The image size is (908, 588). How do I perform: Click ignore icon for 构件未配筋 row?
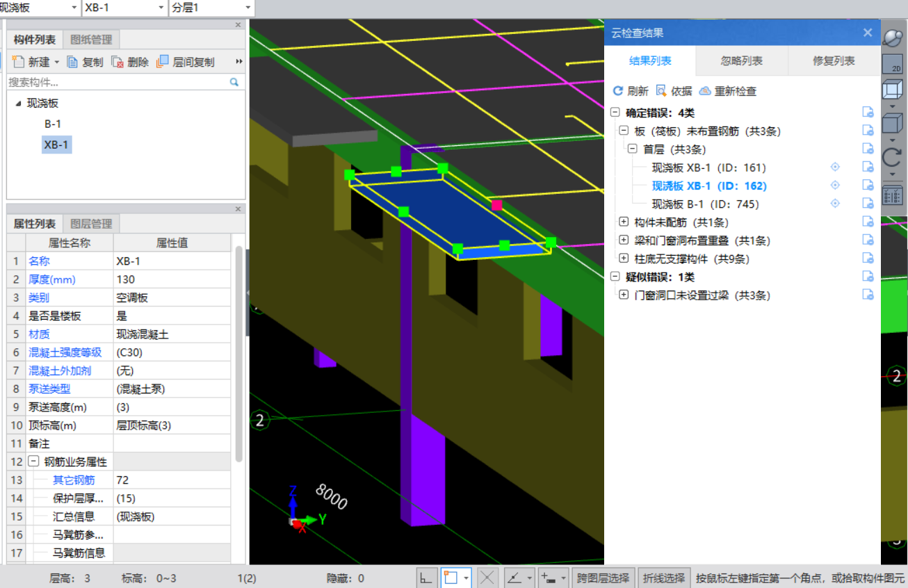[x=868, y=222]
